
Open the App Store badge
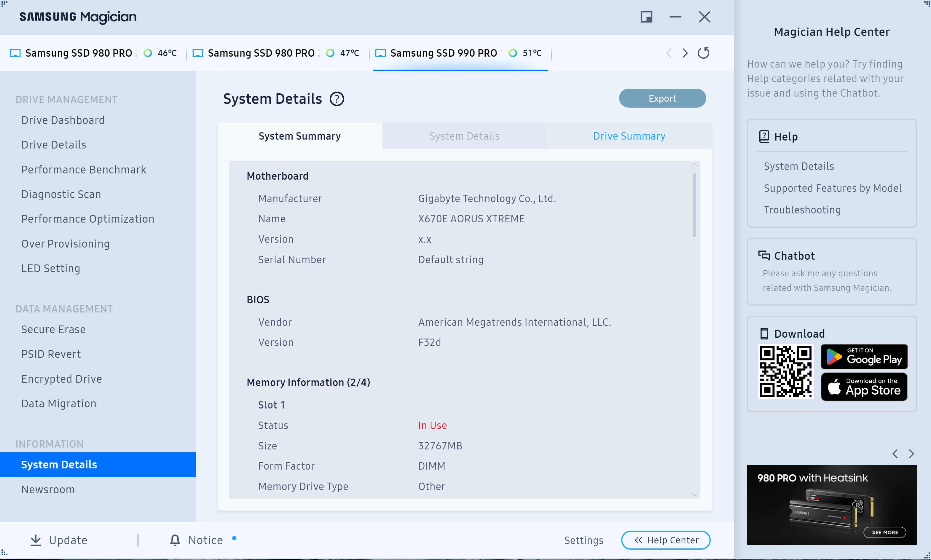864,387
